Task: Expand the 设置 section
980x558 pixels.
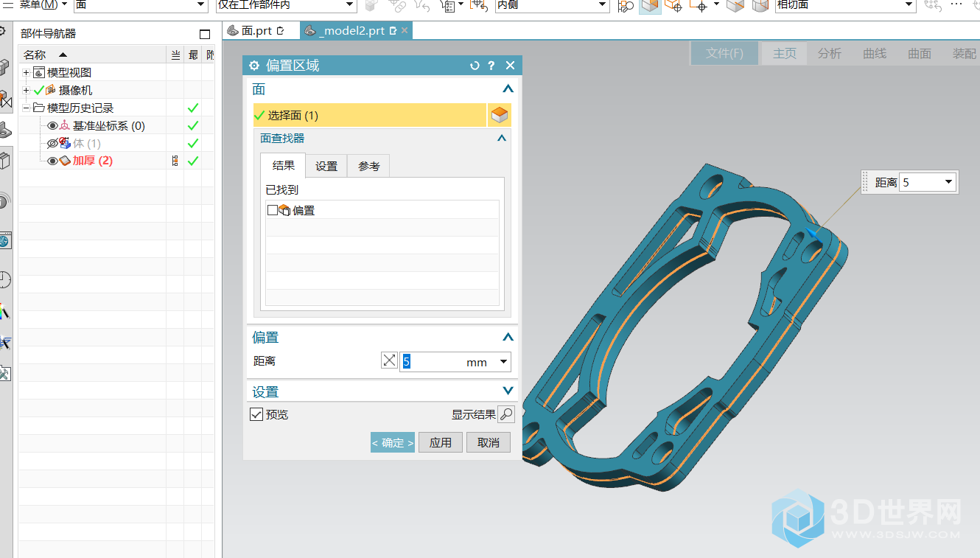Action: click(x=507, y=391)
